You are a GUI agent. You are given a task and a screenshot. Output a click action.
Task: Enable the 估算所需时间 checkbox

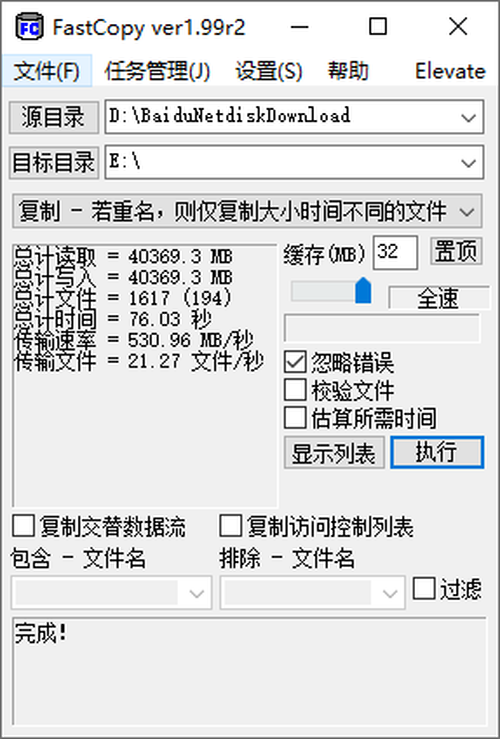(295, 418)
